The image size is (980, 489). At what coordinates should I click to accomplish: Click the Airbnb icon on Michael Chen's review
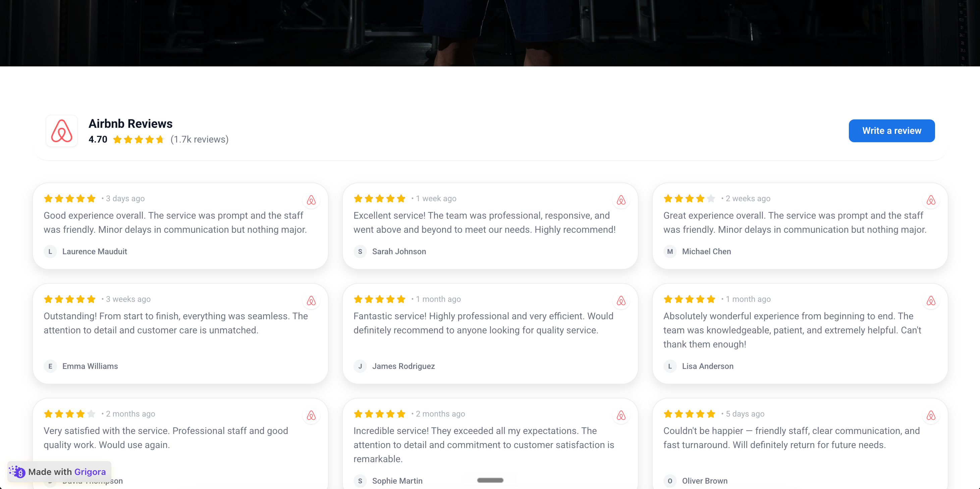pyautogui.click(x=931, y=200)
